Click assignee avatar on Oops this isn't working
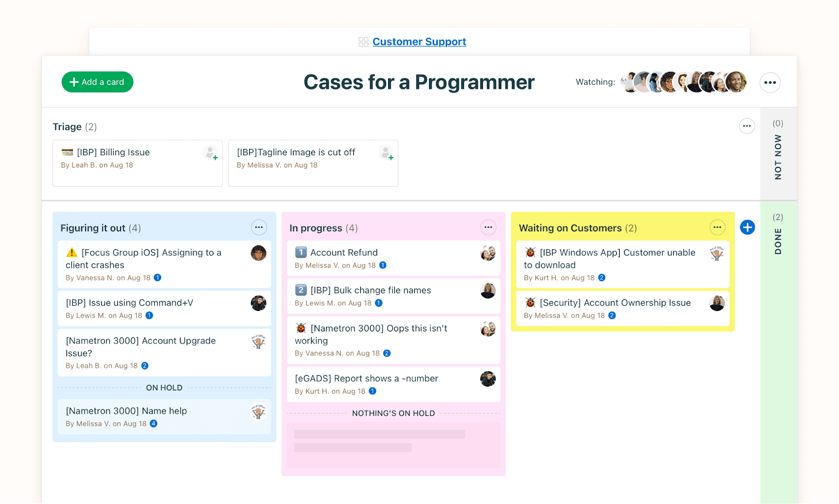The image size is (839, 504). click(488, 329)
